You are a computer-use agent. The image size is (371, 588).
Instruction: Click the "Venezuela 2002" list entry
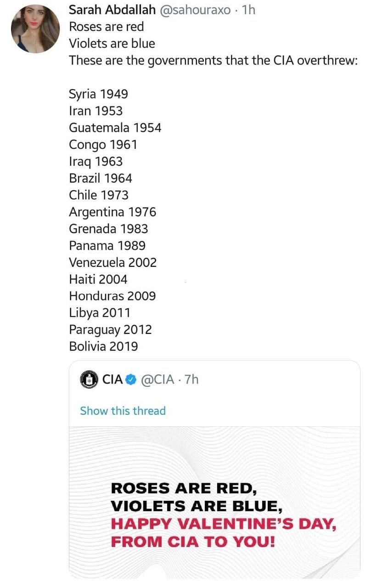click(x=113, y=262)
